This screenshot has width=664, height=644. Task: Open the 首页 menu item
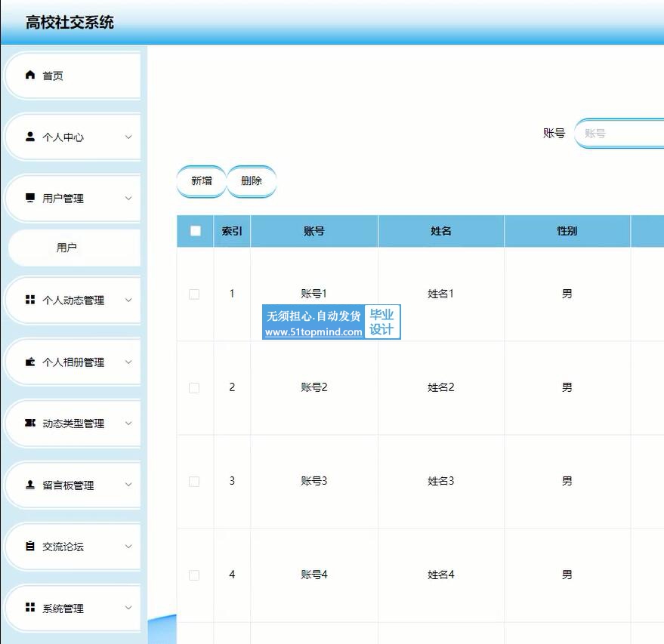pos(73,75)
